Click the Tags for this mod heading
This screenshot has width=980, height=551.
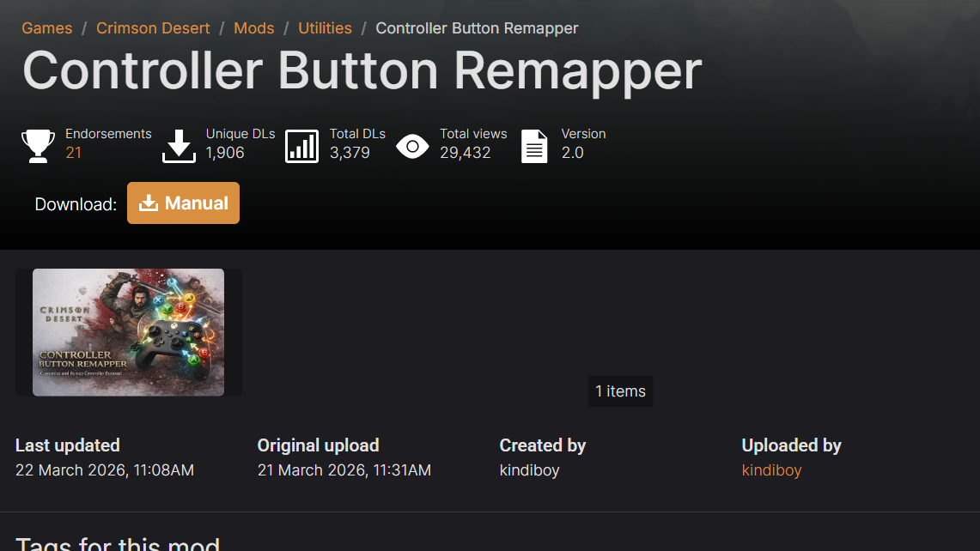click(118, 544)
